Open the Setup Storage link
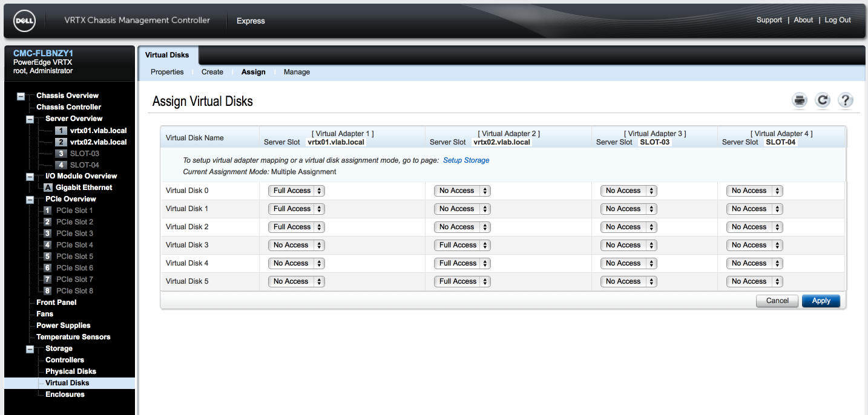Image resolution: width=868 pixels, height=415 pixels. pyautogui.click(x=466, y=160)
